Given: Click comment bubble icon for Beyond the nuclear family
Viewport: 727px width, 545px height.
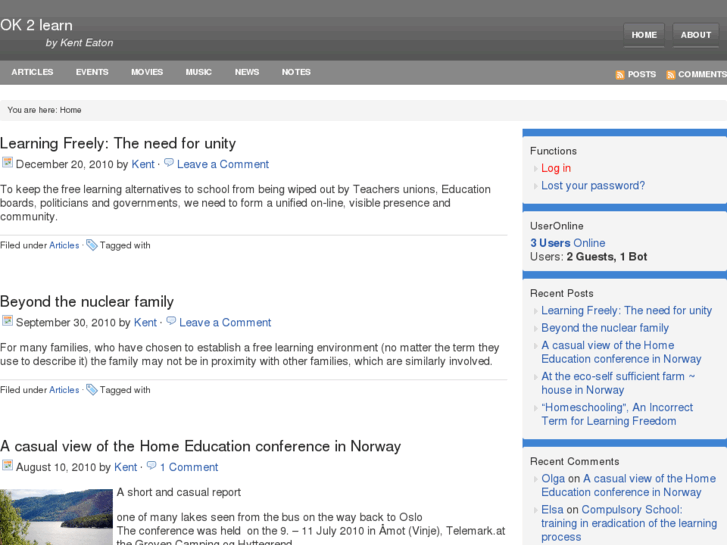Looking at the screenshot, I should 171,321.
